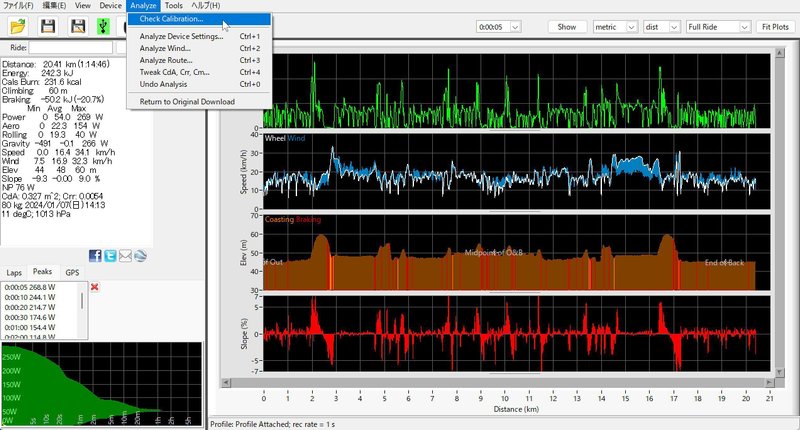The width and height of the screenshot is (800, 430).
Task: Click the second floppy disk save-as icon
Action: 78,26
